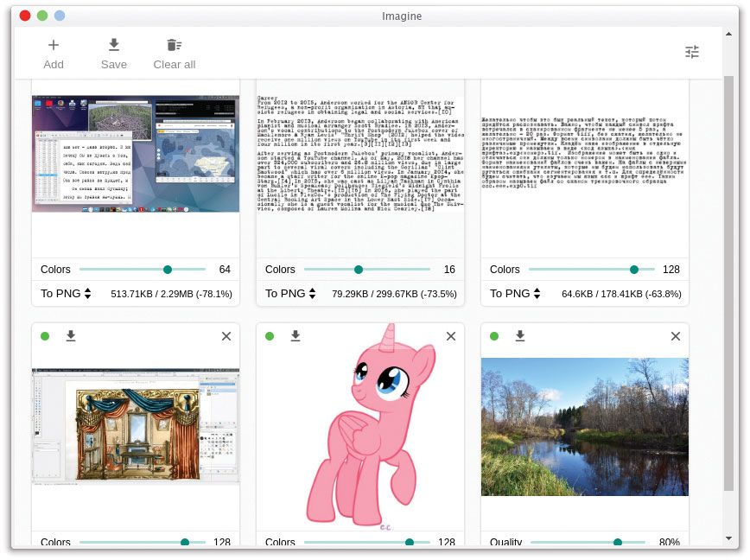Click the green status indicator on the pony card
The width and height of the screenshot is (750, 560).
[270, 336]
